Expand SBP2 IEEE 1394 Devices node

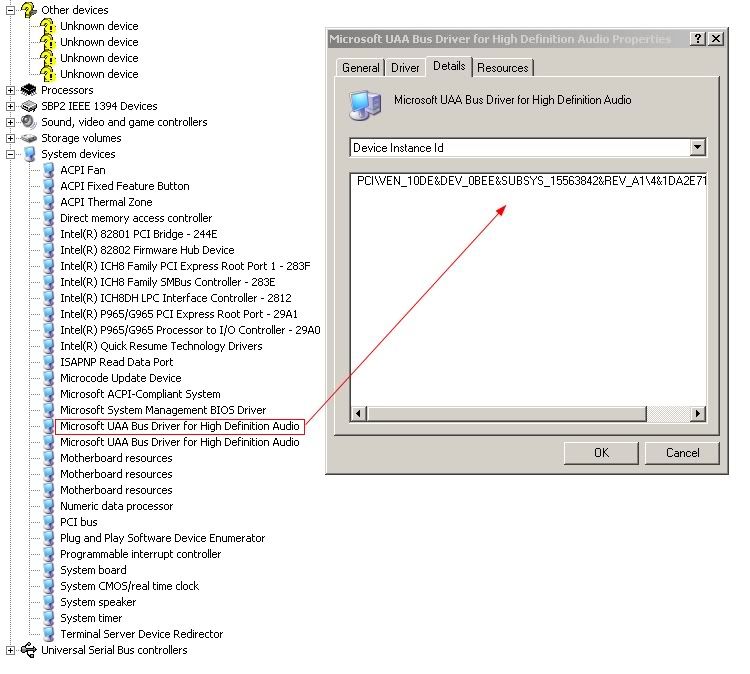[10, 106]
